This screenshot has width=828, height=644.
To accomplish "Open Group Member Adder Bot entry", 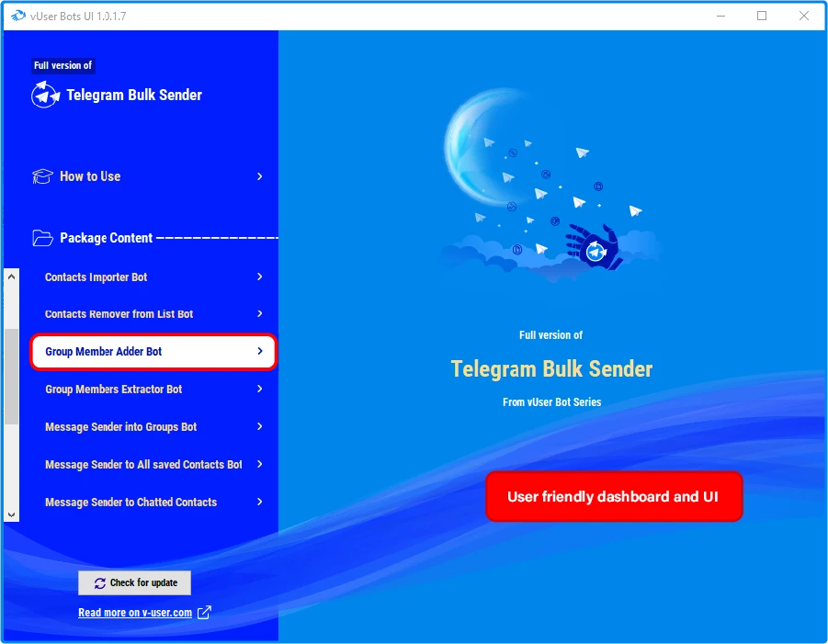I will coord(153,352).
